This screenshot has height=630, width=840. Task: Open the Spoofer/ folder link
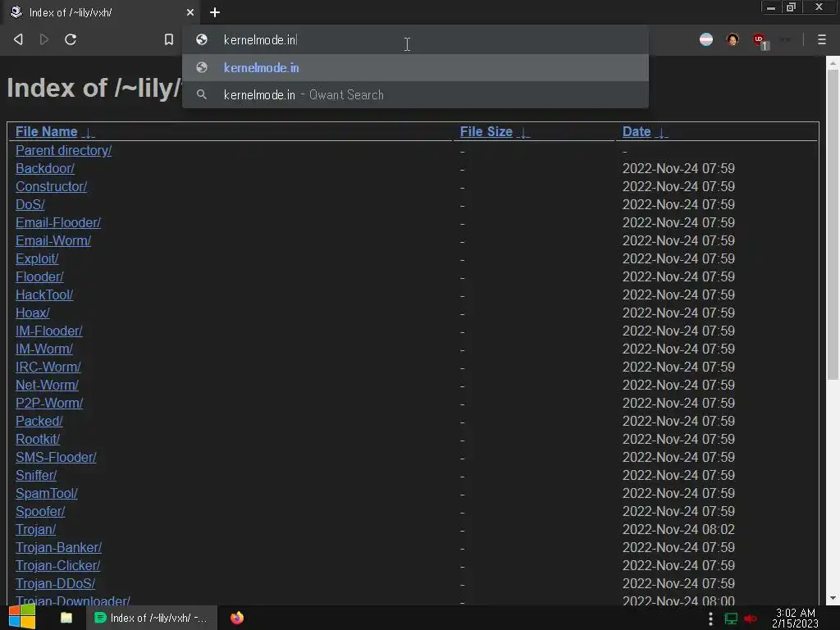point(40,511)
